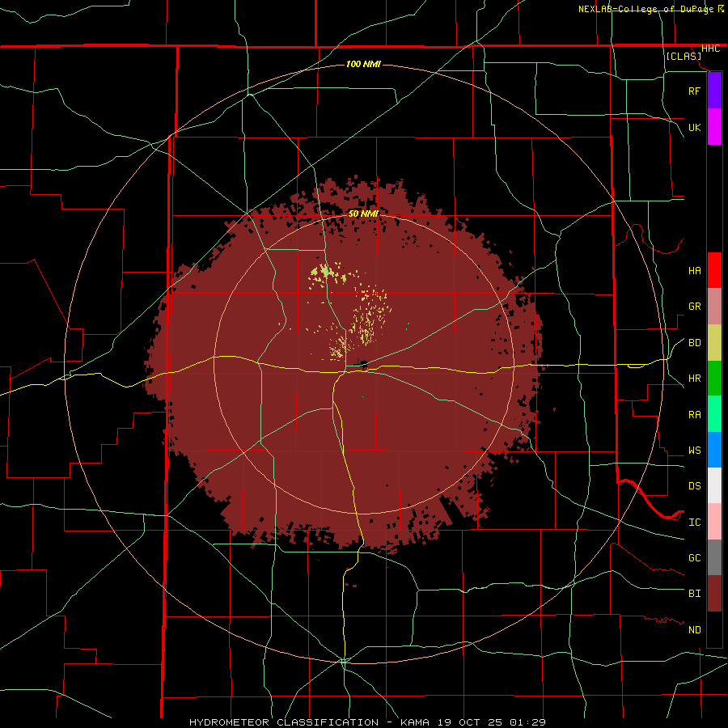
Task: Click the DS legend label
Action: (694, 486)
